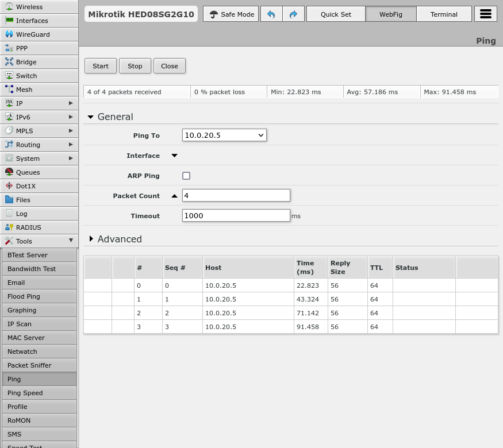Image resolution: width=503 pixels, height=448 pixels.
Task: Expand the Interface field arrow
Action: 175,156
